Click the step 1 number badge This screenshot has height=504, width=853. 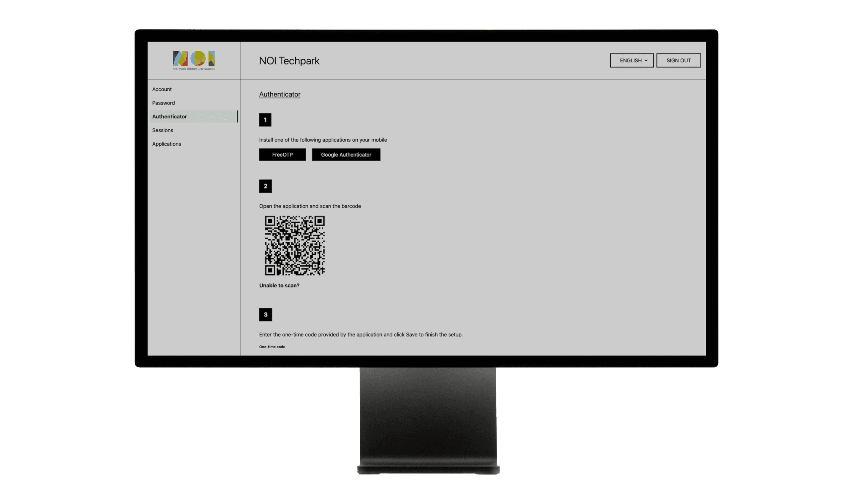pos(265,120)
